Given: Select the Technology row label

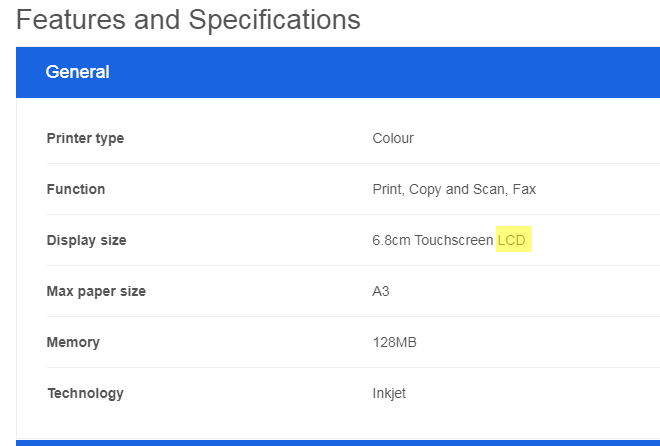Looking at the screenshot, I should 85,393.
